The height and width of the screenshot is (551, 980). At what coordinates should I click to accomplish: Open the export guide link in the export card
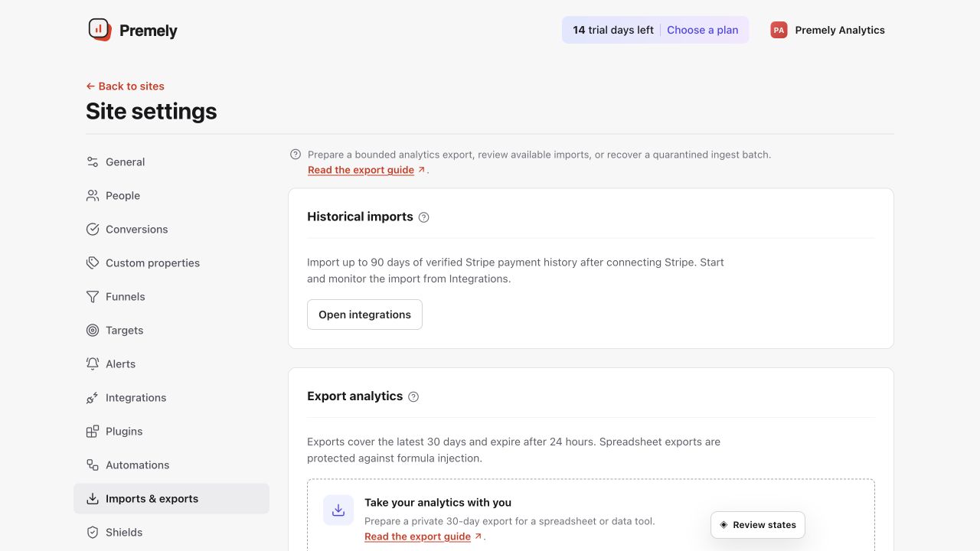click(x=423, y=536)
